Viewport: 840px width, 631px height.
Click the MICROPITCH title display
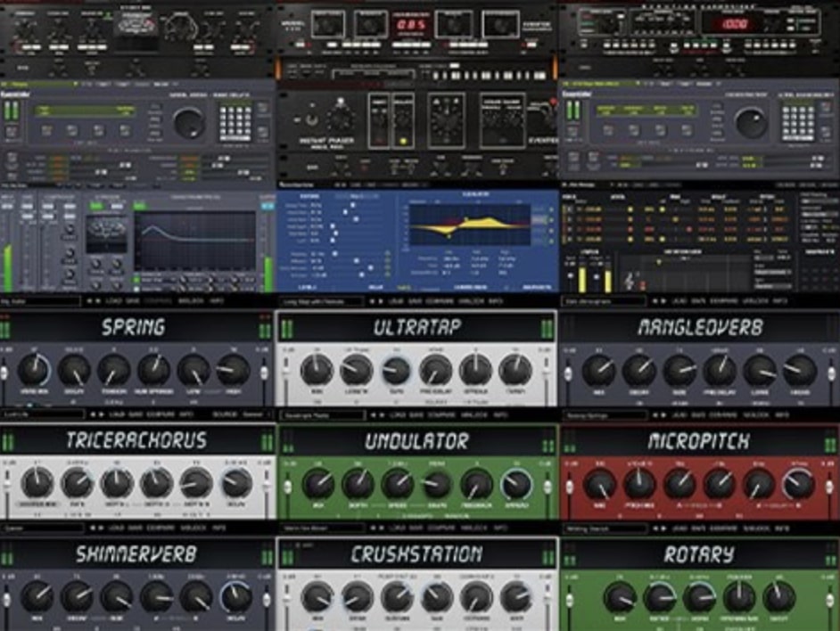(698, 441)
